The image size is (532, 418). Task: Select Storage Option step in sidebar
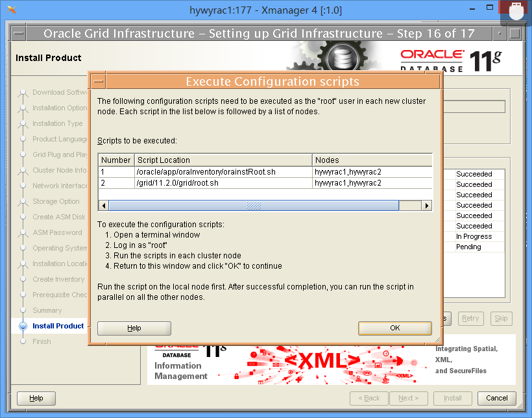tap(56, 201)
